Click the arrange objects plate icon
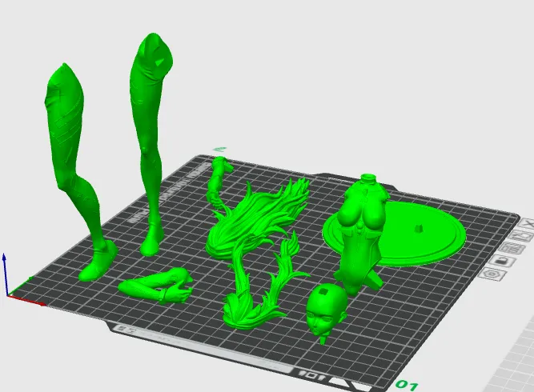Viewport: 534px width, 392px height. 513,249
